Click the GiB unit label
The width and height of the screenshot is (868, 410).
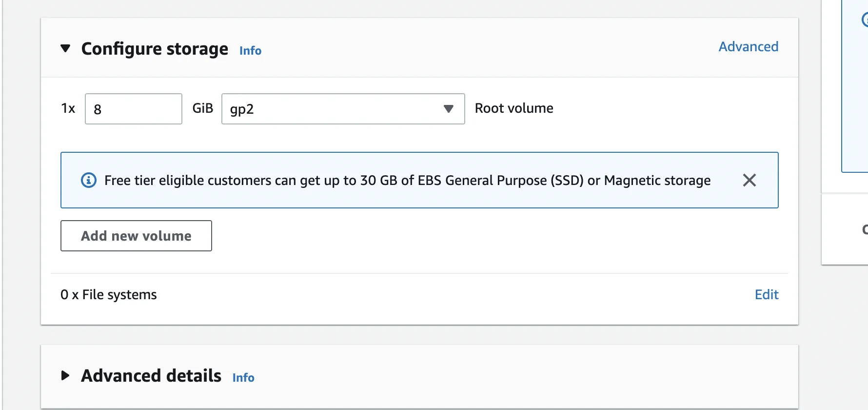click(203, 108)
